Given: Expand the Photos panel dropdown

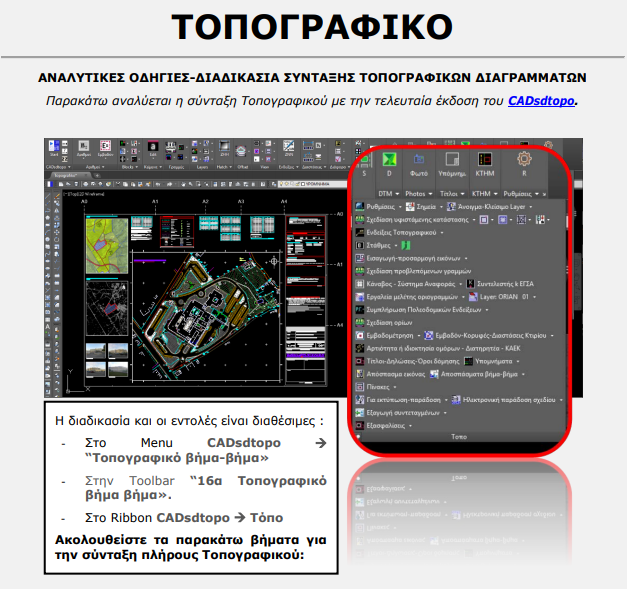Looking at the screenshot, I should 430,194.
